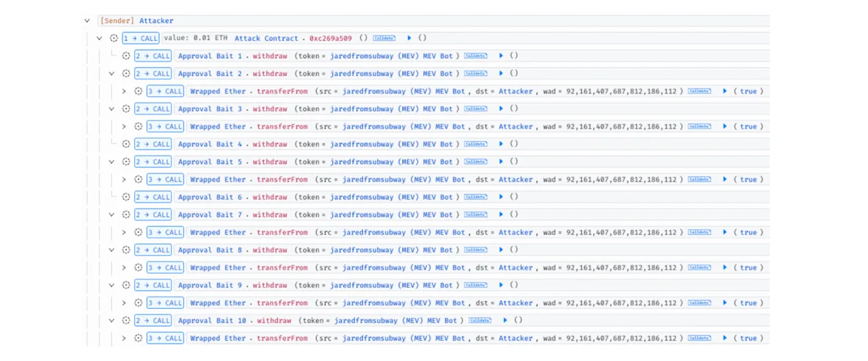
Task: Click the return-value arrow on the Approval Bait 2 row
Action: click(500, 74)
